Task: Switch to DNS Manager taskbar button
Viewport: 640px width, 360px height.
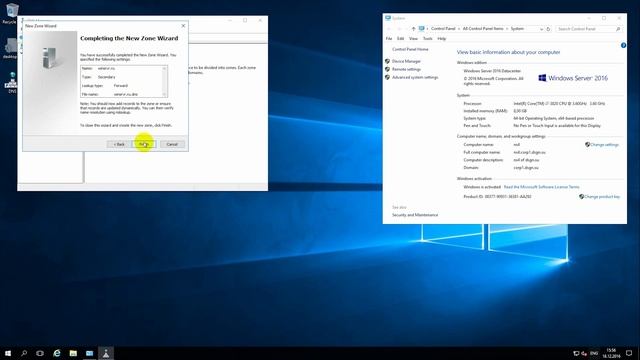Action: pyautogui.click(x=106, y=353)
